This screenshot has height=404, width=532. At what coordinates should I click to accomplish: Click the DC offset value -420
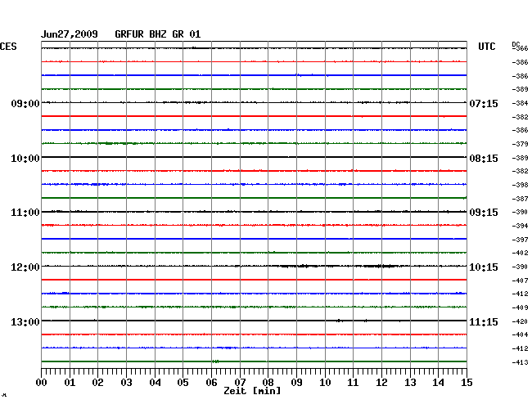coord(520,321)
